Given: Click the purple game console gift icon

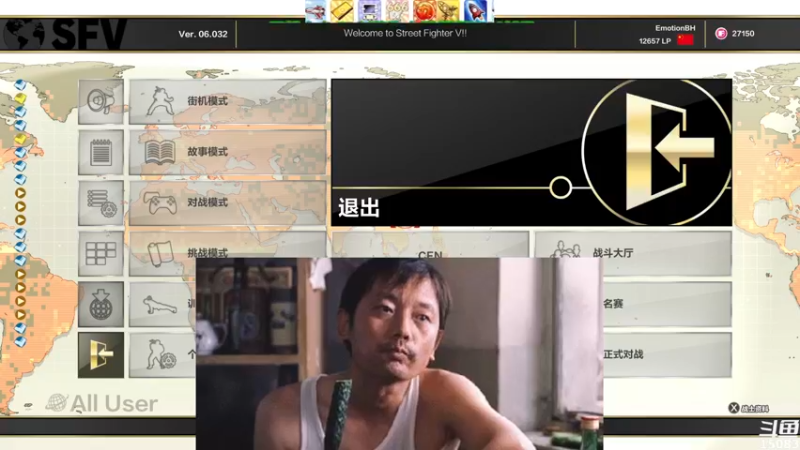Looking at the screenshot, I should tap(369, 11).
